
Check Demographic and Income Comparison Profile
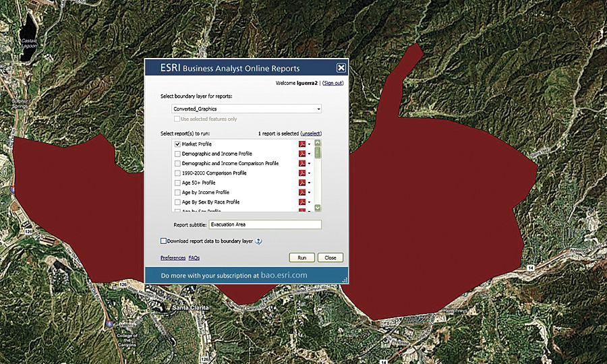coord(177,163)
